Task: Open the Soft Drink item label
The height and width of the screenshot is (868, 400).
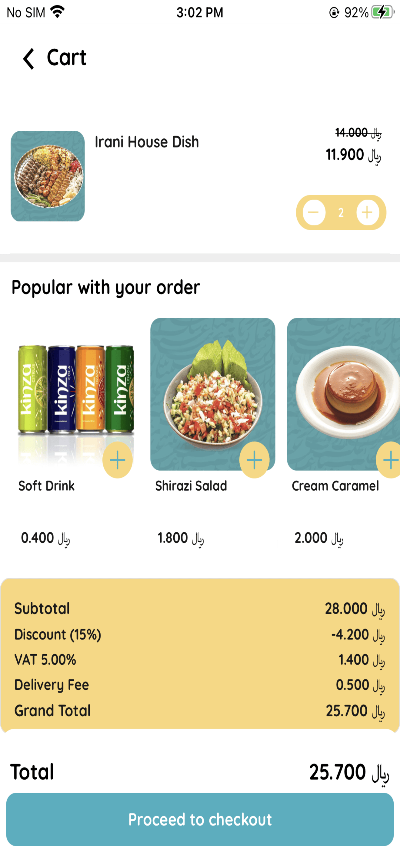Action: coord(47,486)
